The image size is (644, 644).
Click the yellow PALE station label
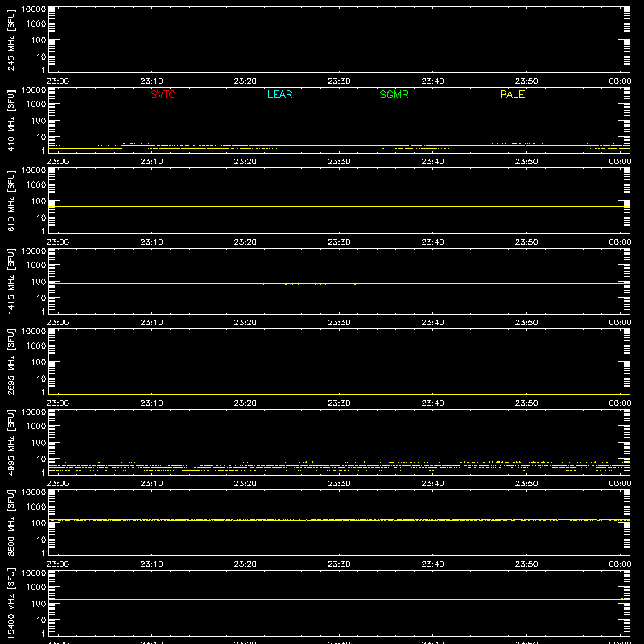[512, 94]
